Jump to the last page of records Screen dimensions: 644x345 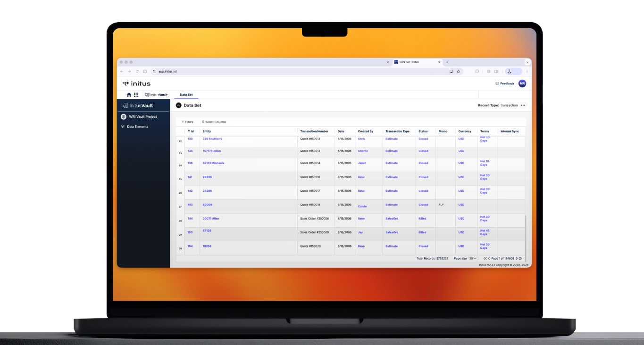click(x=521, y=259)
